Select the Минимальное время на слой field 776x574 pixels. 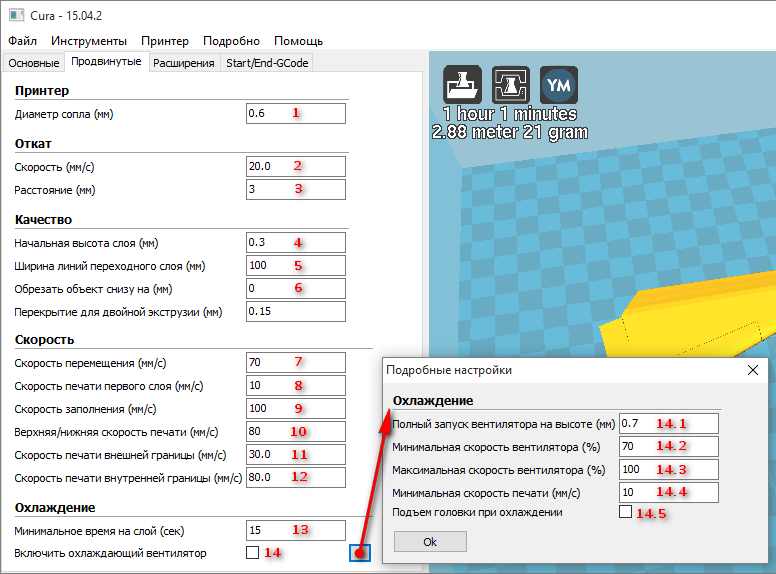click(295, 530)
